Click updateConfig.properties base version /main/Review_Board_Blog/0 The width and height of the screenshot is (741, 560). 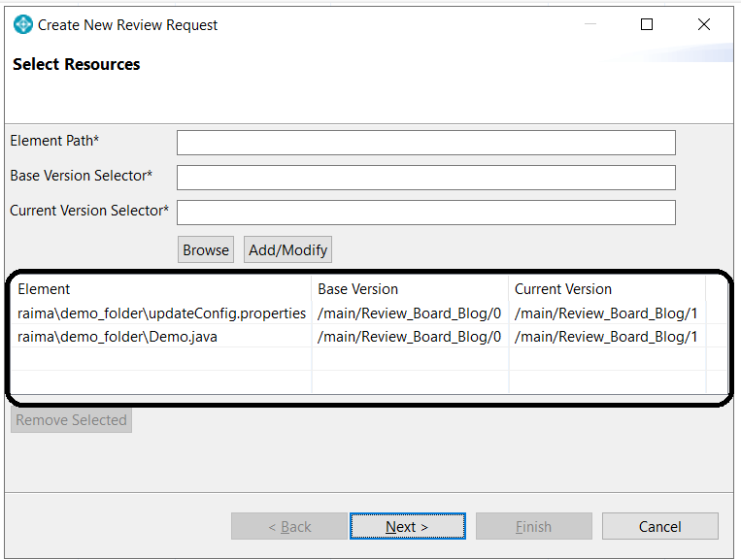click(x=409, y=313)
